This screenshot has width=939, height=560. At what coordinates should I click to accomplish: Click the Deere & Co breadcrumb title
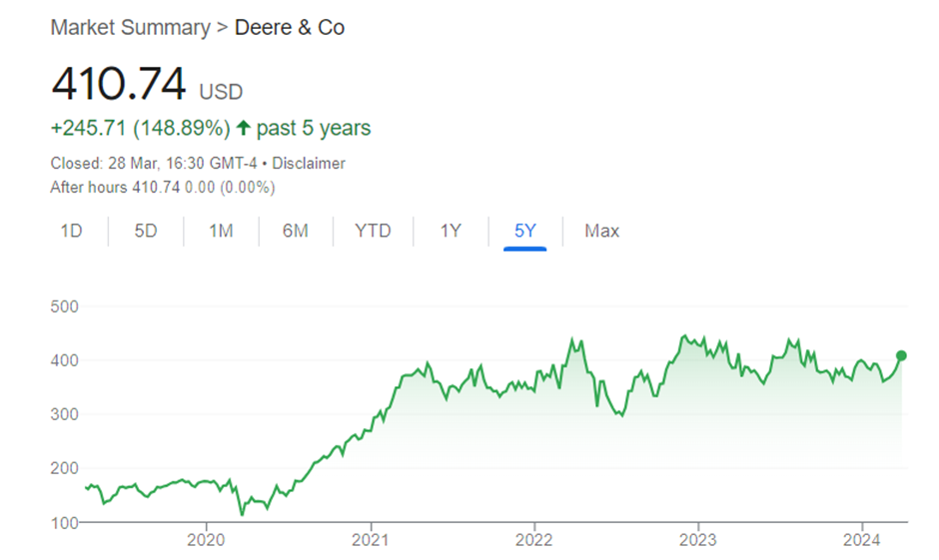(290, 27)
